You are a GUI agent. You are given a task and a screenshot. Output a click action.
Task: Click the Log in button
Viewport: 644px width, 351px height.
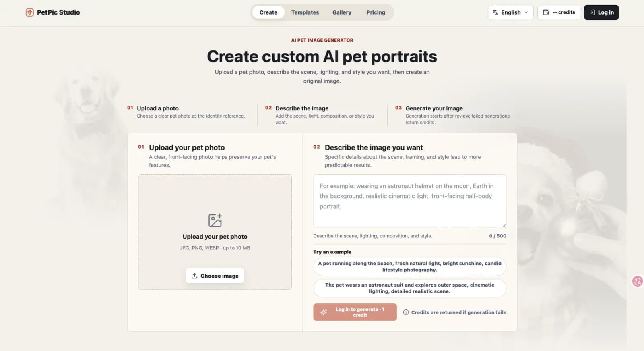(x=601, y=12)
